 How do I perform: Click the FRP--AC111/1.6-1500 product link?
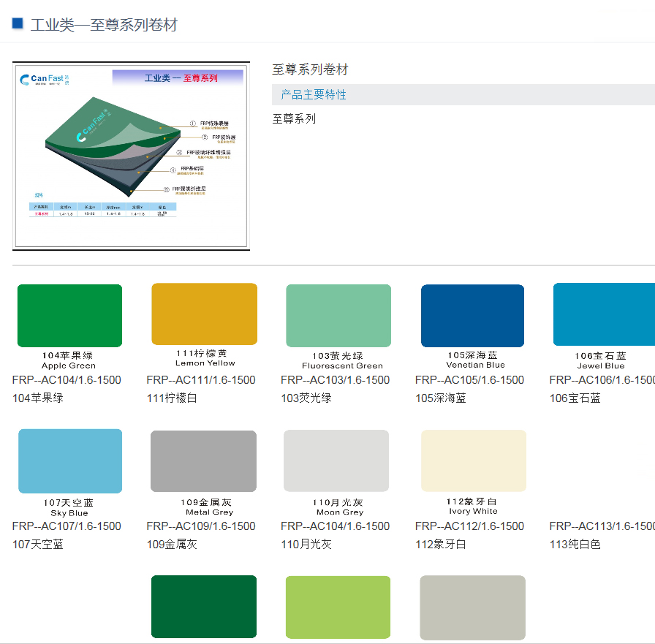(201, 380)
